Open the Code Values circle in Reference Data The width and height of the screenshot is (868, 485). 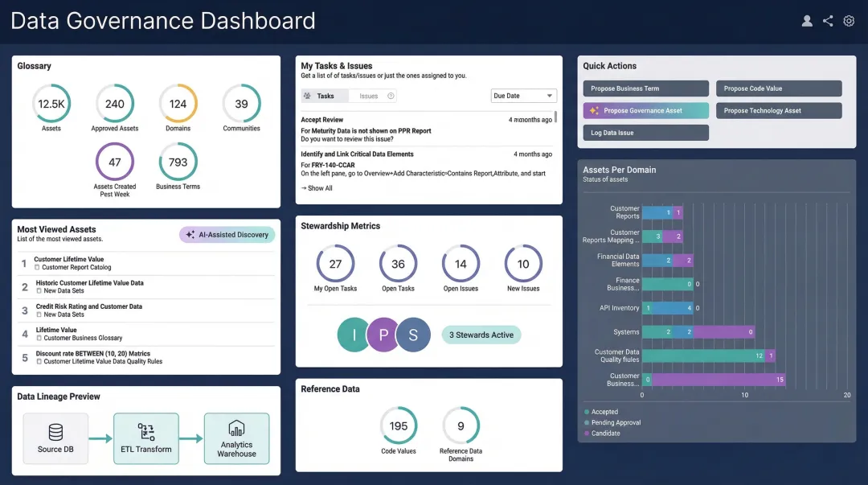(x=399, y=426)
